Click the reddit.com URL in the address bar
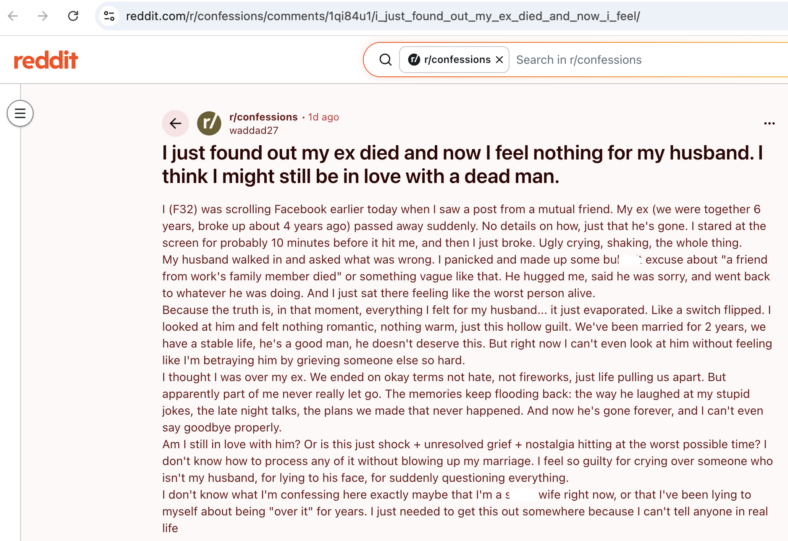The image size is (788, 541). (382, 16)
